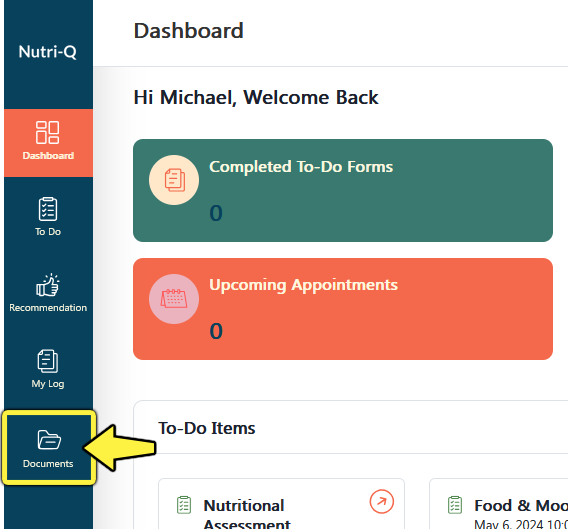
Task: Open the Completed To-Do Forms card title
Action: [301, 167]
